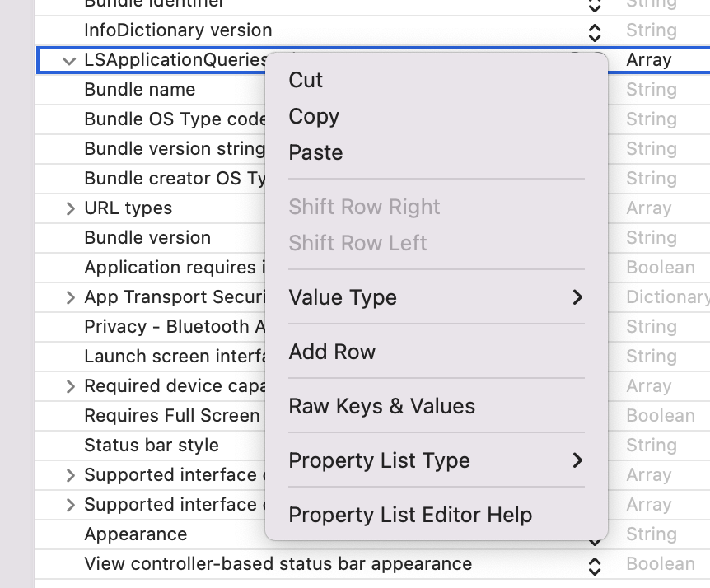Open Property List Editor Help
Image resolution: width=710 pixels, height=588 pixels.
tap(410, 515)
